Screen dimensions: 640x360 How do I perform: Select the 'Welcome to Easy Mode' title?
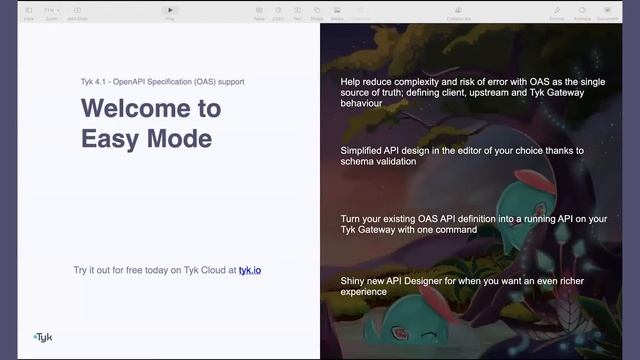pos(151,123)
